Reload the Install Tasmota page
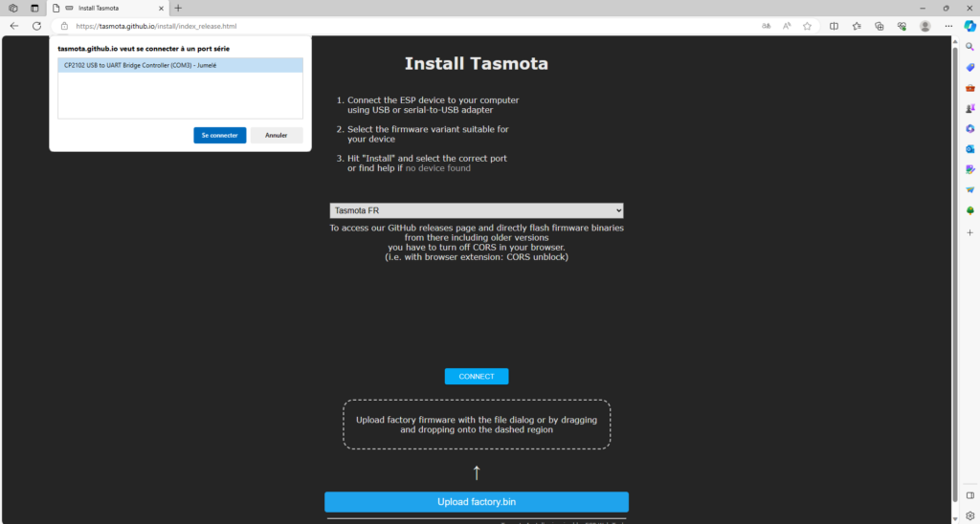Viewport: 980px width, 524px height. pos(37,26)
